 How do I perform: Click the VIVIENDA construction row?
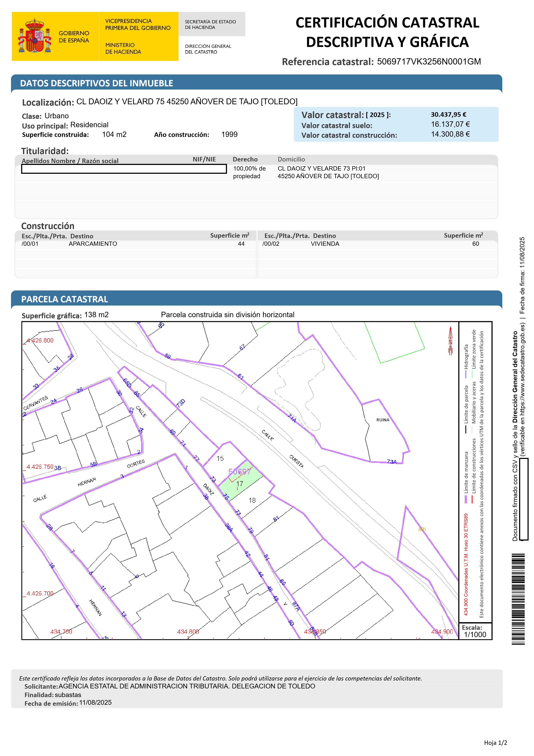click(x=325, y=244)
